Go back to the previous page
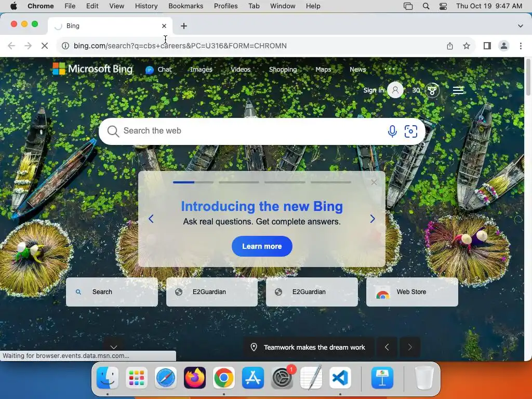Image resolution: width=532 pixels, height=399 pixels. tap(11, 46)
